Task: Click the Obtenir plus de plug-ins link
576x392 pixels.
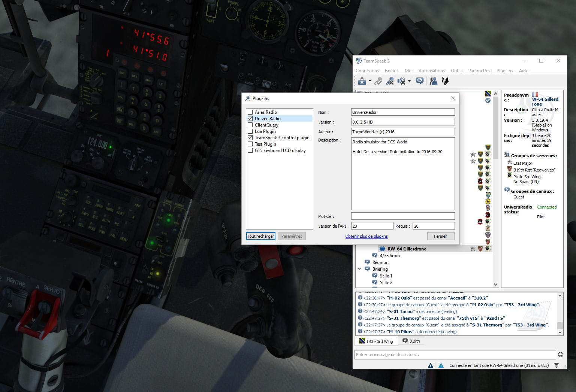Action: point(366,236)
